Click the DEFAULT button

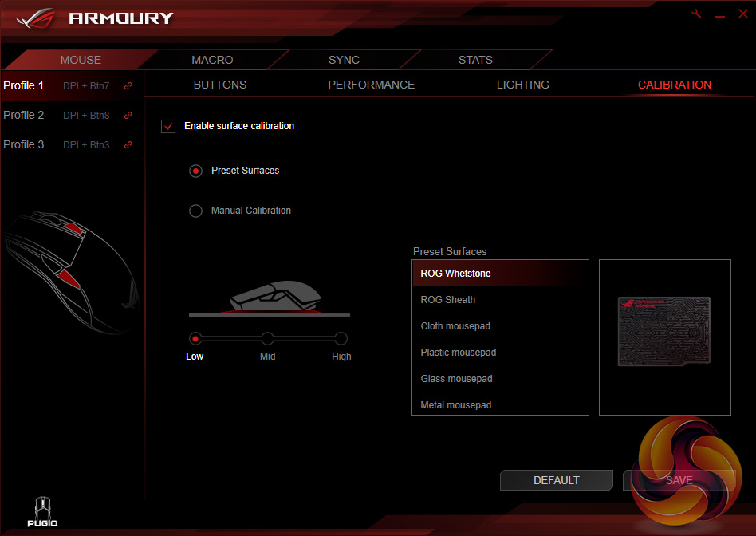[x=557, y=480]
